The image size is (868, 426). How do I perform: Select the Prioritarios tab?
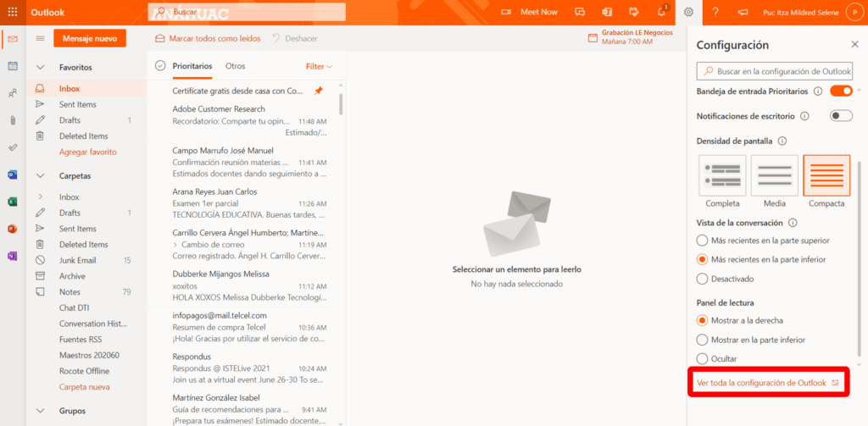pos(192,66)
